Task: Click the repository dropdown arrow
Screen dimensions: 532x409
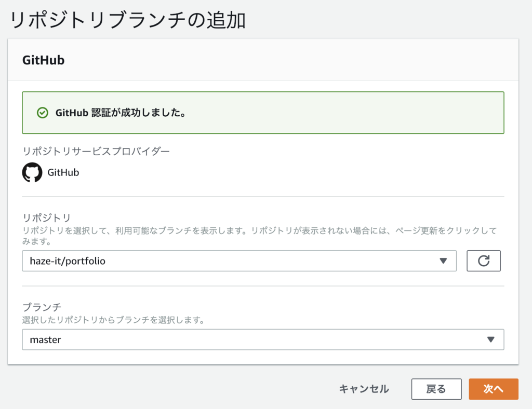Action: [x=443, y=261]
